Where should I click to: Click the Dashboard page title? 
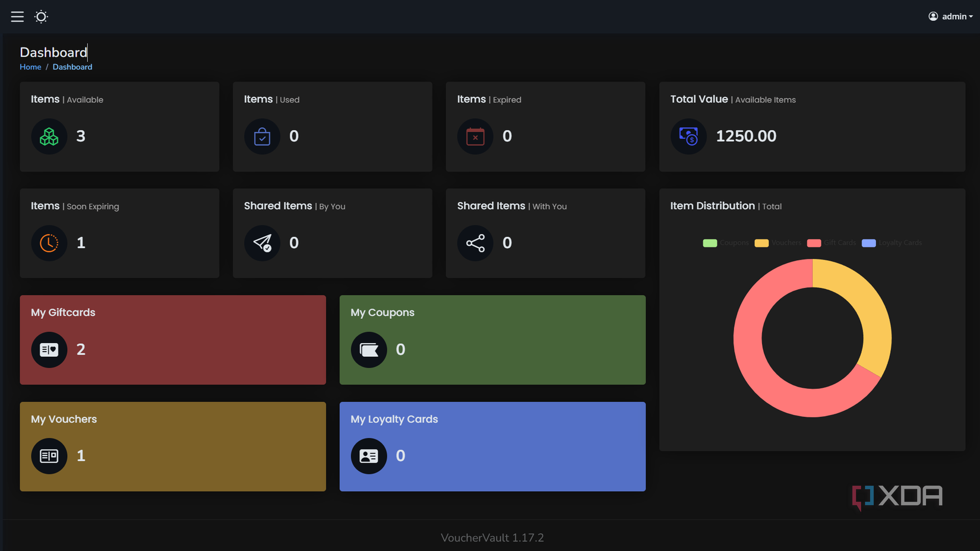point(53,52)
